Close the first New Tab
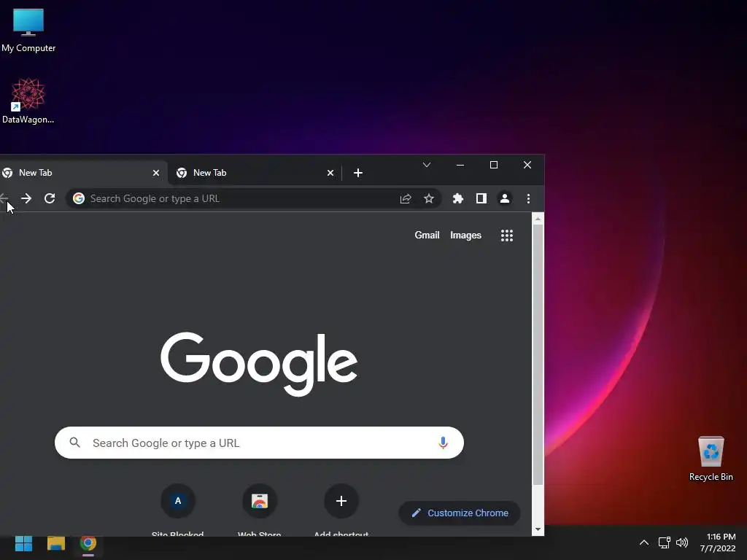The width and height of the screenshot is (747, 560). tap(156, 173)
